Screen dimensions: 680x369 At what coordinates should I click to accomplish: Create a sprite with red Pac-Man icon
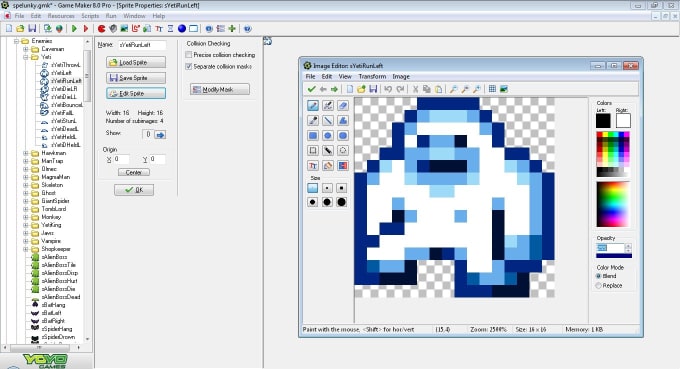click(101, 29)
